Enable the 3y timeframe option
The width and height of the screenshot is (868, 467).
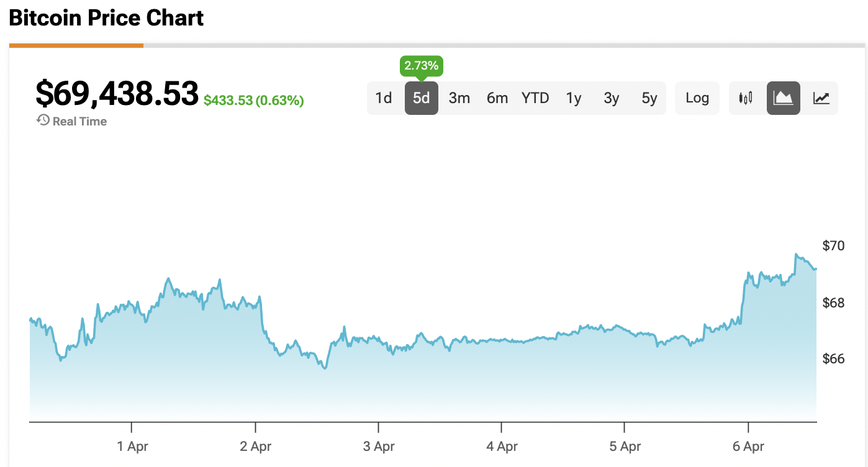[x=611, y=97]
